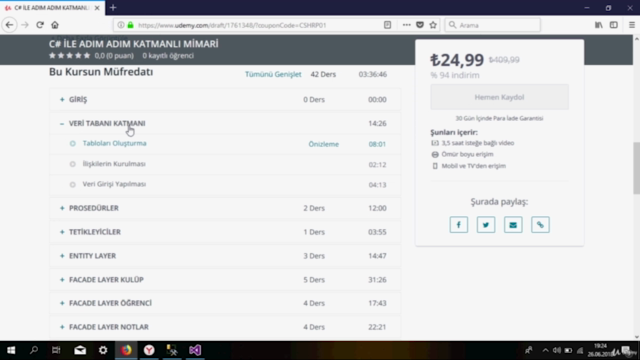Copy course link icon

(x=540, y=224)
